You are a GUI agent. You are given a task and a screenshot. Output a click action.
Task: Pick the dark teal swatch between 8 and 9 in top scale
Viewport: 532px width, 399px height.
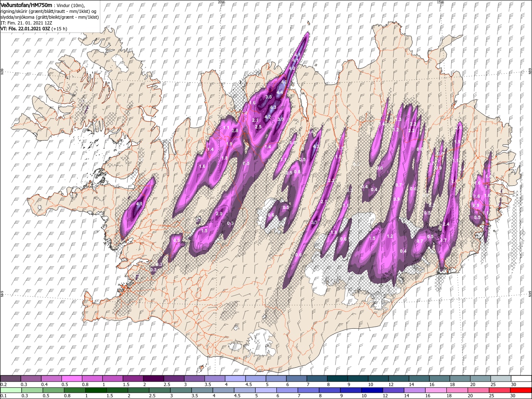click(x=337, y=379)
